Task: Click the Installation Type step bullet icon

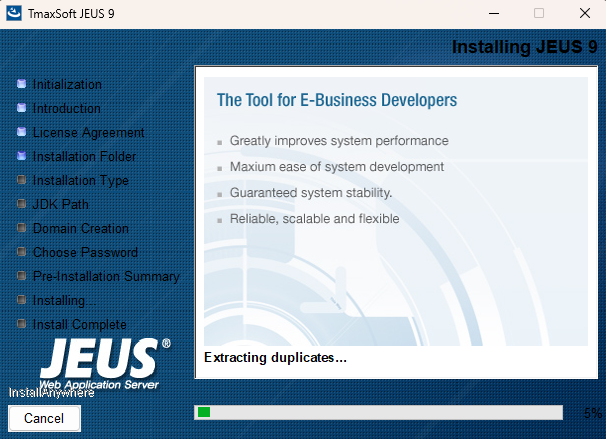Action: [x=21, y=180]
